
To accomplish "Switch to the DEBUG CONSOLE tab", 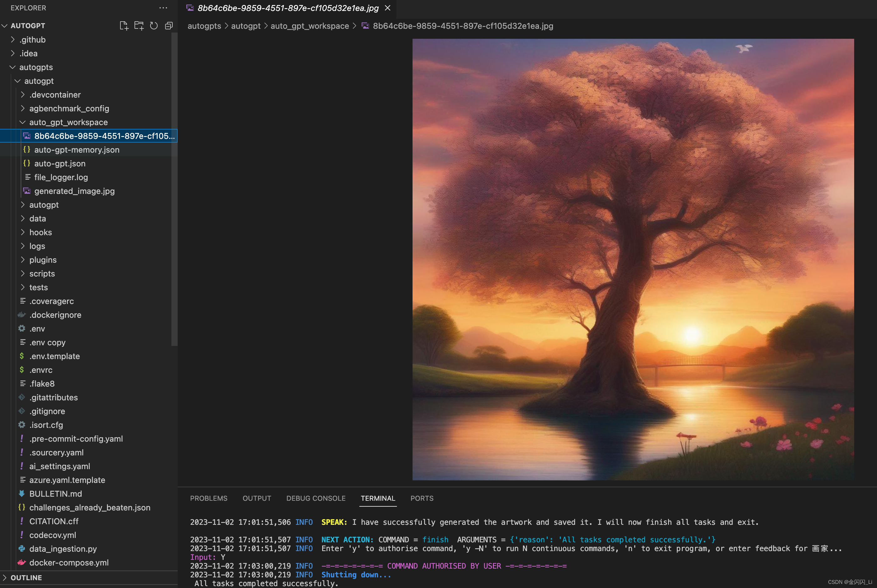I will point(316,498).
